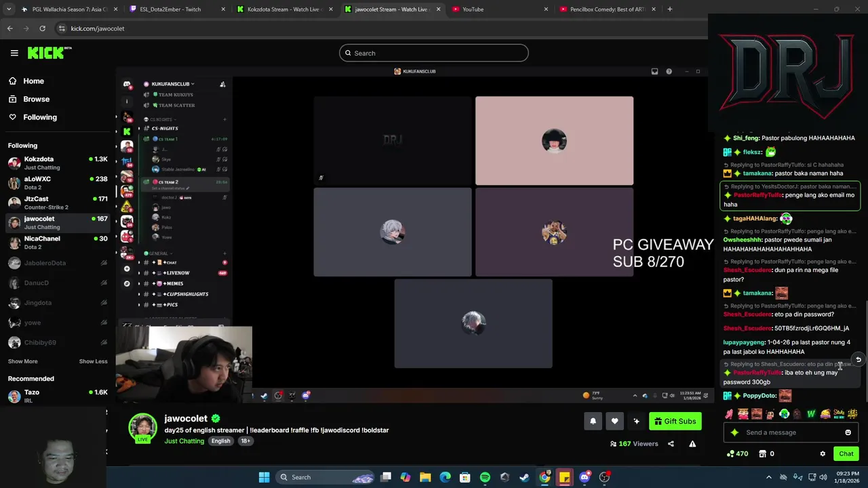Click the address bar URL
Image resolution: width=868 pixels, height=488 pixels.
pyautogui.click(x=98, y=28)
